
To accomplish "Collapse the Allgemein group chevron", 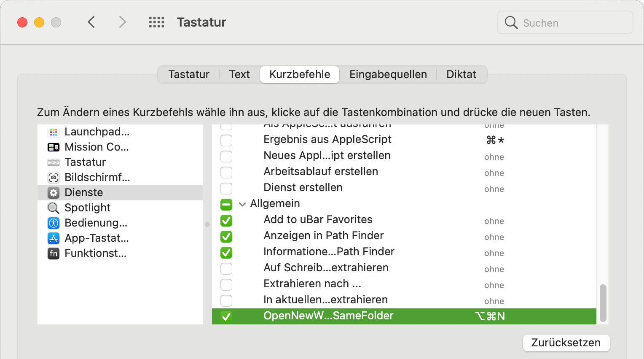I will (x=242, y=204).
